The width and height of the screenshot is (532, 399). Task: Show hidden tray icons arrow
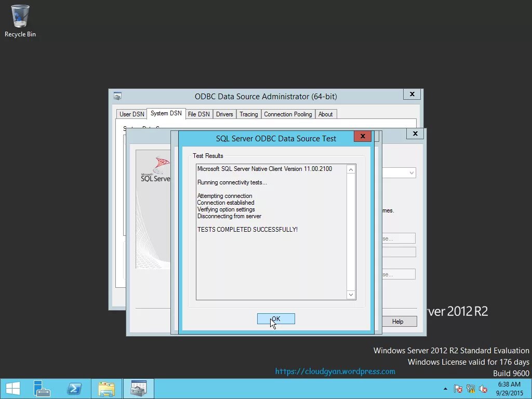click(x=445, y=389)
